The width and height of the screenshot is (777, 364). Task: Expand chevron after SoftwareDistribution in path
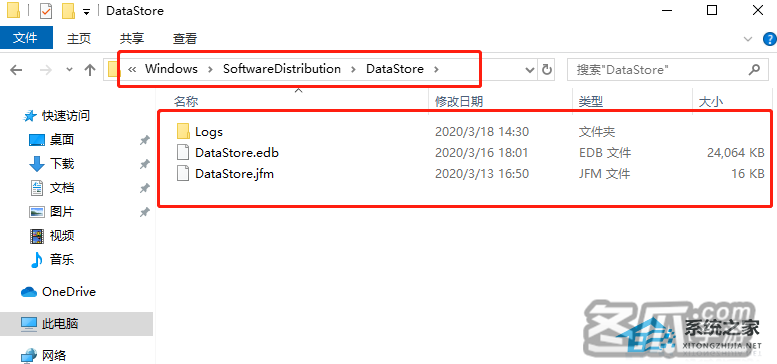pyautogui.click(x=353, y=69)
